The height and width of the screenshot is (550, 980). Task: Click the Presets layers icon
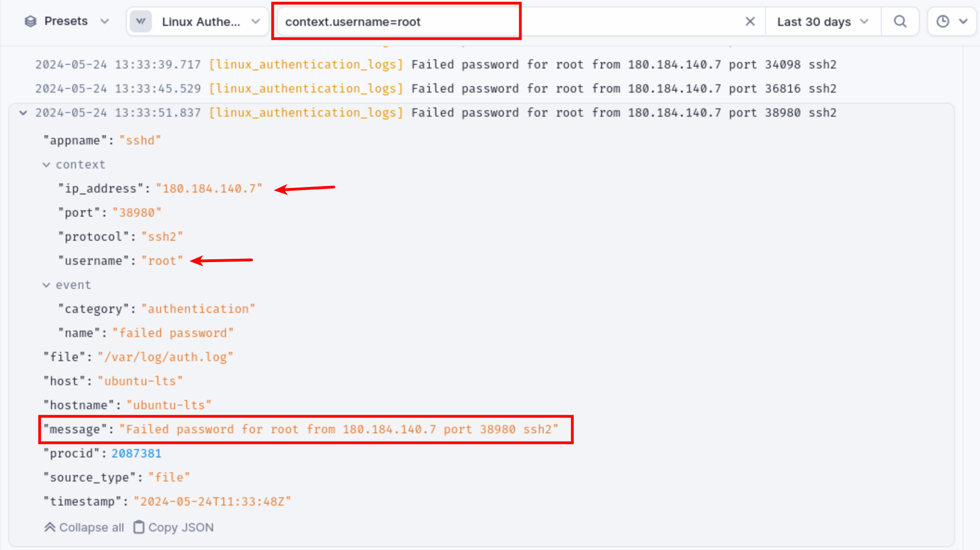31,21
